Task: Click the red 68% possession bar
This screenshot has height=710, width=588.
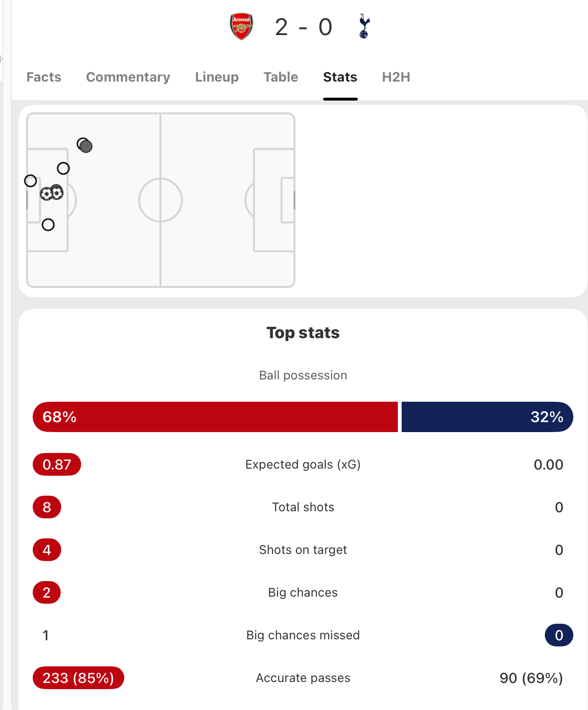Action: click(x=215, y=417)
